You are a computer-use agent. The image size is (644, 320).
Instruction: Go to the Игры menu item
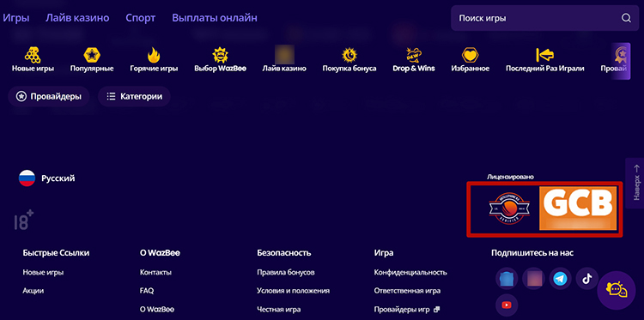[x=16, y=18]
